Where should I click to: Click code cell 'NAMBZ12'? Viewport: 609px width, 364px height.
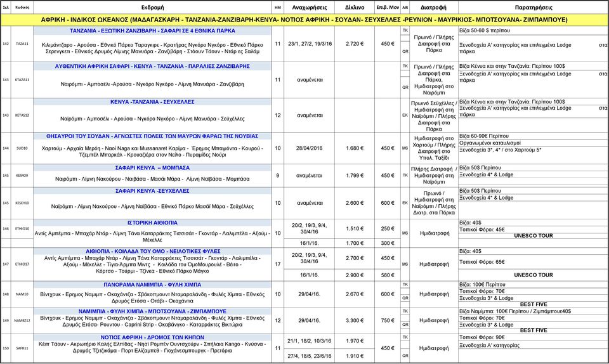point(22,320)
